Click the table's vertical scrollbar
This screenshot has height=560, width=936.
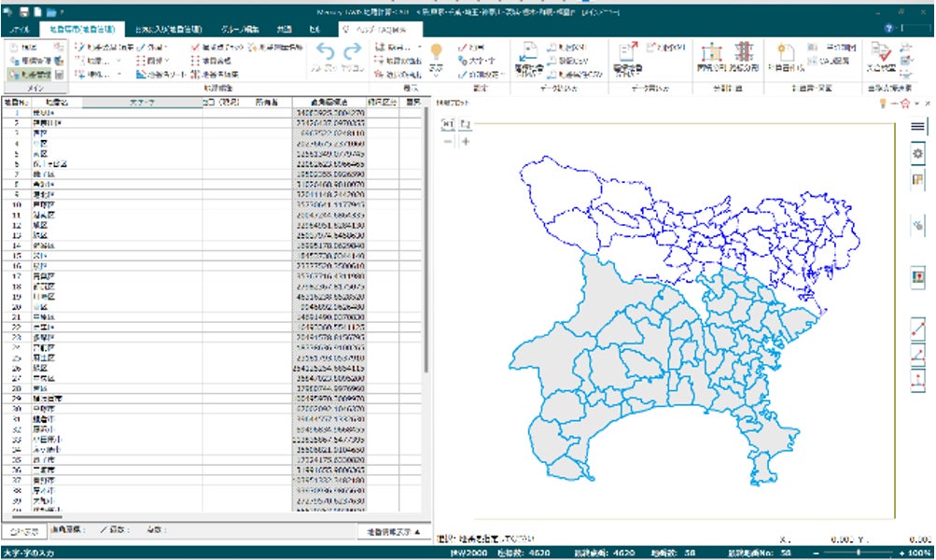426,233
